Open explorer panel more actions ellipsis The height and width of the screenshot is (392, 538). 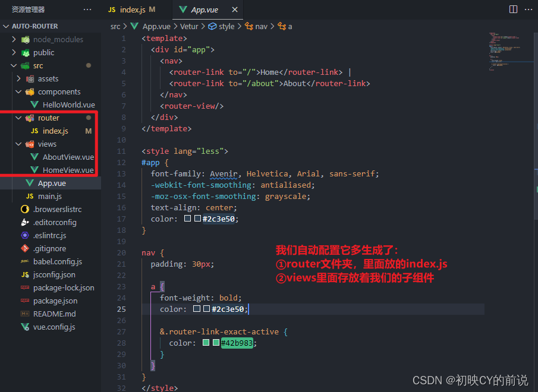click(x=87, y=10)
